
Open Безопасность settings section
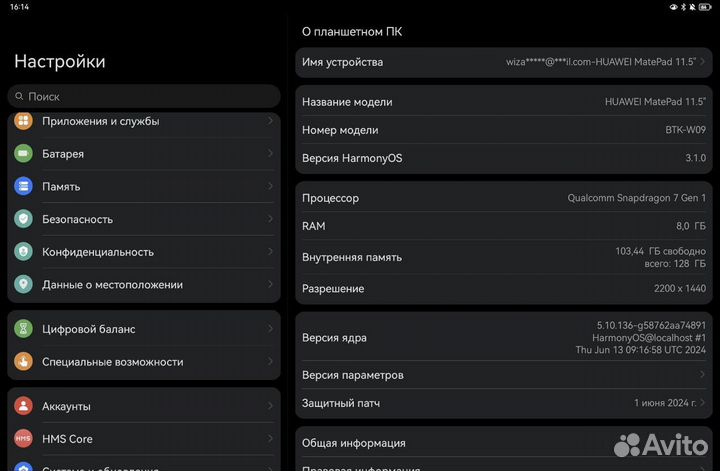click(x=144, y=219)
